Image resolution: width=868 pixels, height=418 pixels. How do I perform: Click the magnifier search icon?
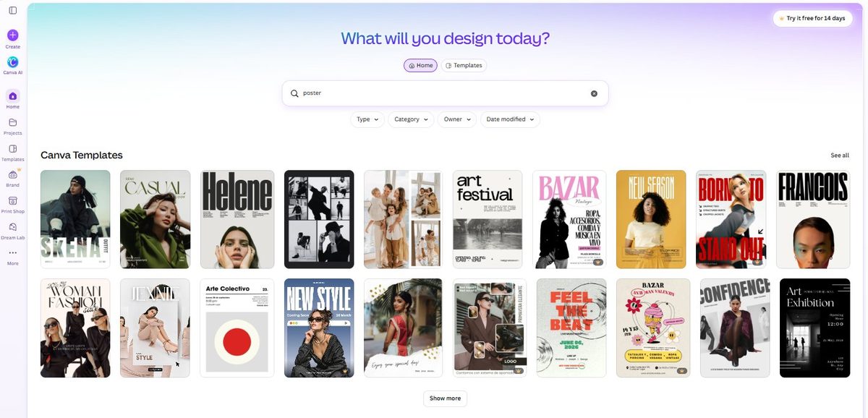click(x=294, y=93)
